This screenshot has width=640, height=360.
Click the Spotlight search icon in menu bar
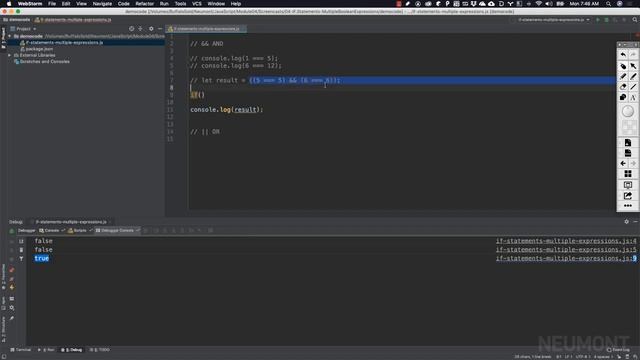click(608, 4)
